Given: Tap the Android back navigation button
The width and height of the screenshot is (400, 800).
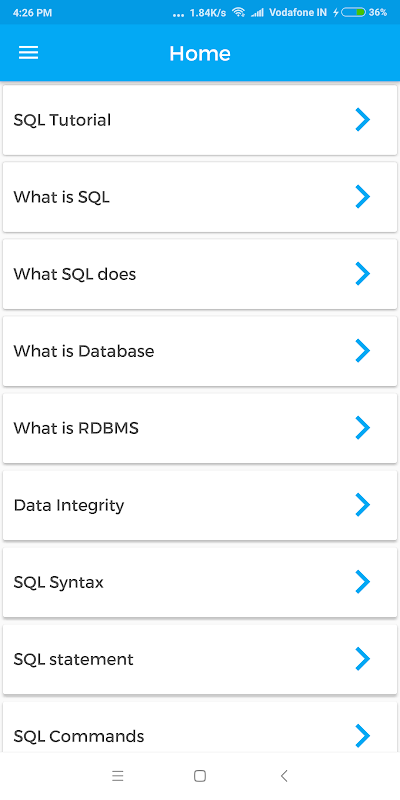Looking at the screenshot, I should point(284,776).
